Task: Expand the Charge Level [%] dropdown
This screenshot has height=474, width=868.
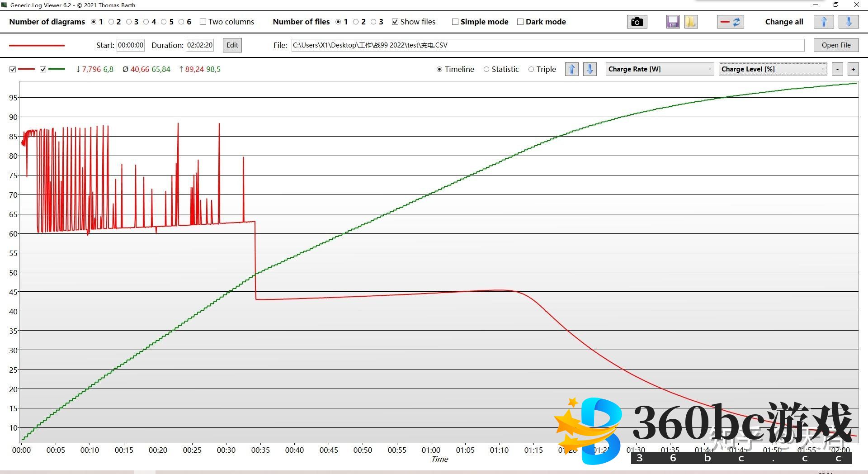Action: (x=773, y=69)
